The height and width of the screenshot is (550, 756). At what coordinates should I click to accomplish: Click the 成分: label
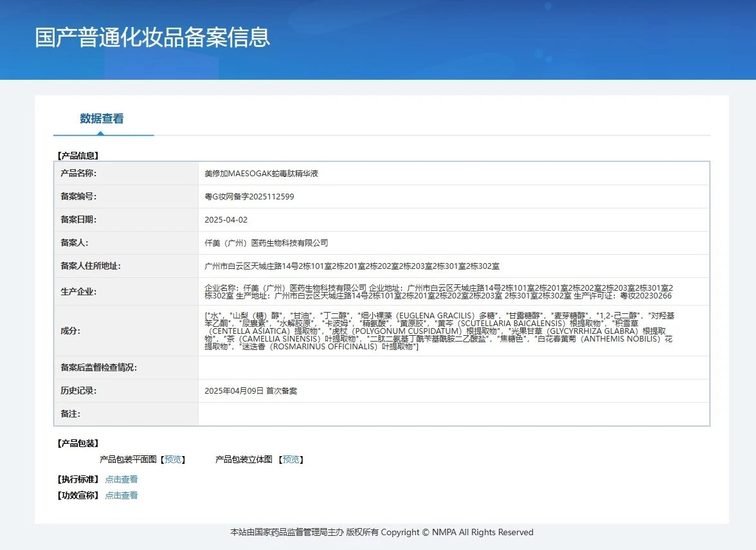(71, 331)
